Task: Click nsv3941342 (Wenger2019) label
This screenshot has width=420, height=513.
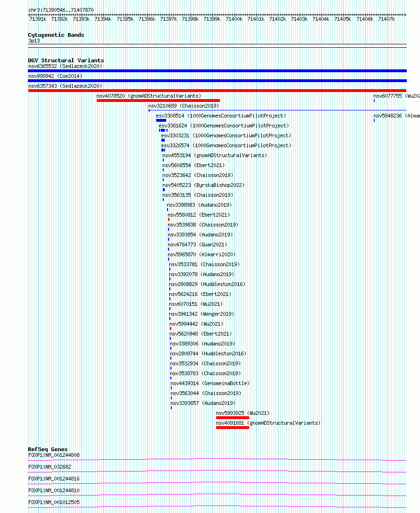Action: (x=202, y=314)
